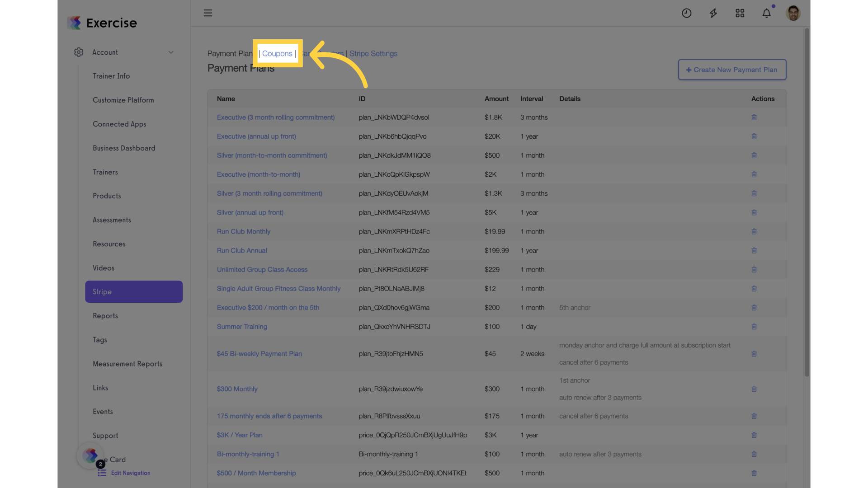Select the Payment Plans tab
The width and height of the screenshot is (868, 488).
[230, 53]
